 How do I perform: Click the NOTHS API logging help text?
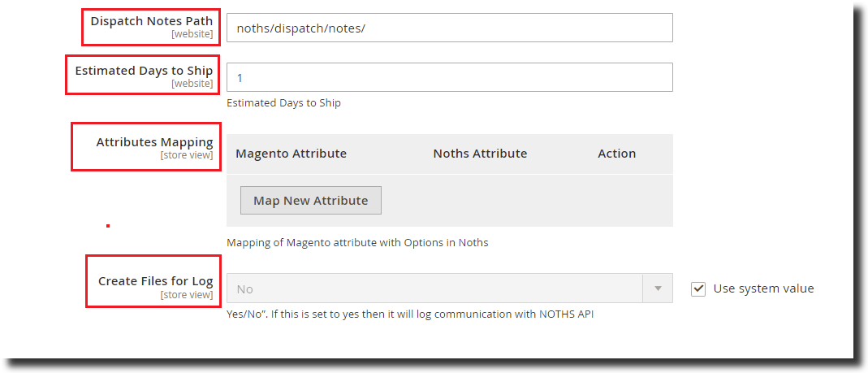coord(410,314)
